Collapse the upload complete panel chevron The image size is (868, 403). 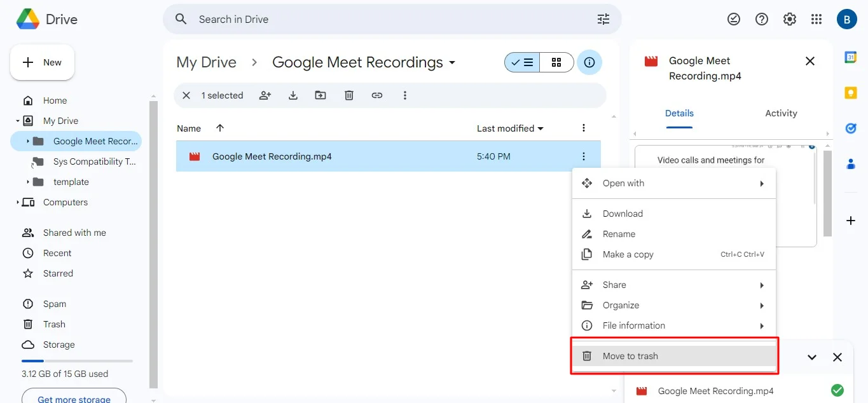(811, 357)
